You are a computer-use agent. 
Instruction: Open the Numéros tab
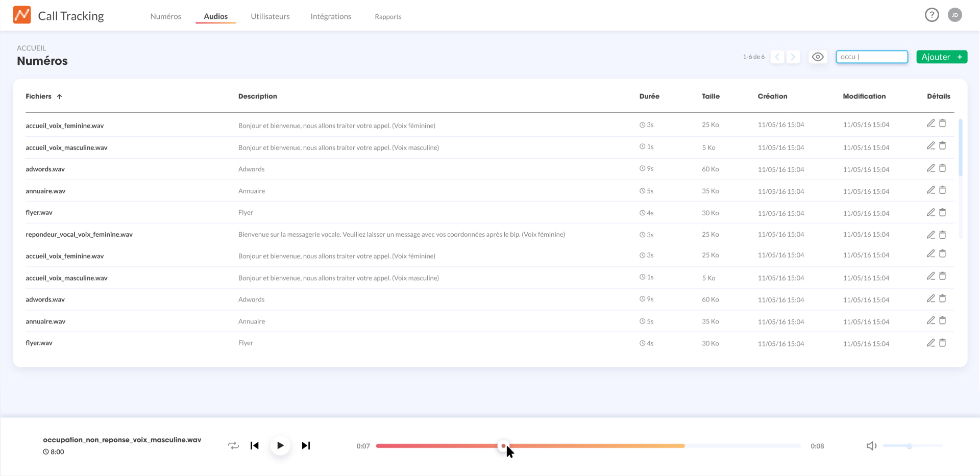pyautogui.click(x=165, y=16)
